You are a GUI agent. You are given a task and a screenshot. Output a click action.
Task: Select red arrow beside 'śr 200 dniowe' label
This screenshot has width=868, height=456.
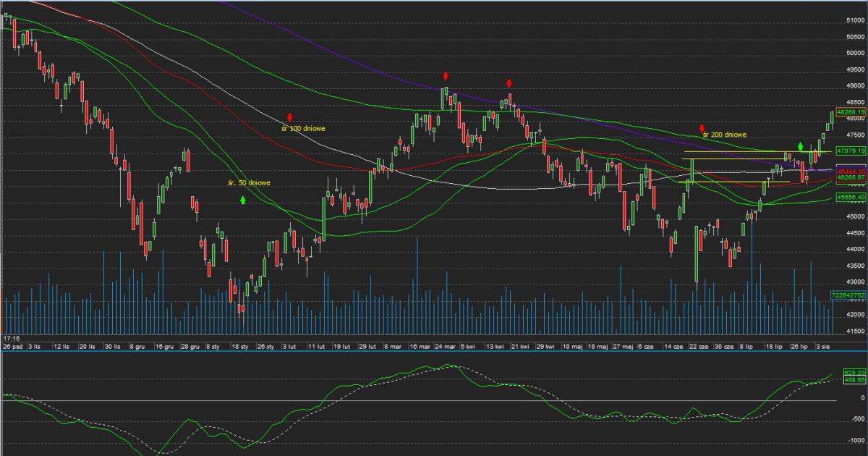click(701, 128)
